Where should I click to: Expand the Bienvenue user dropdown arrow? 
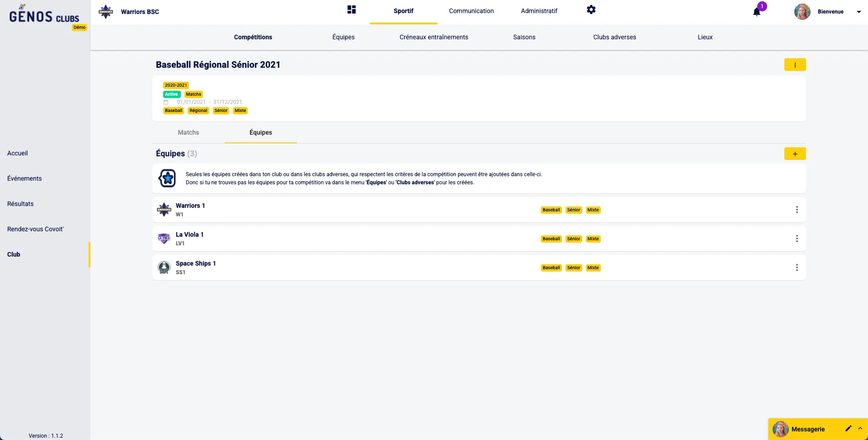(x=859, y=12)
